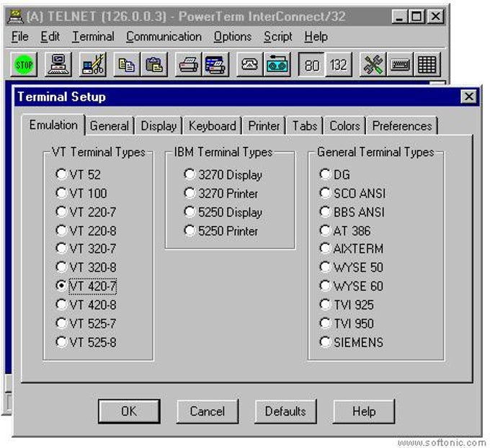This screenshot has height=448, width=490.
Task: Choose 5250 Display emulation
Action: pyautogui.click(x=190, y=212)
